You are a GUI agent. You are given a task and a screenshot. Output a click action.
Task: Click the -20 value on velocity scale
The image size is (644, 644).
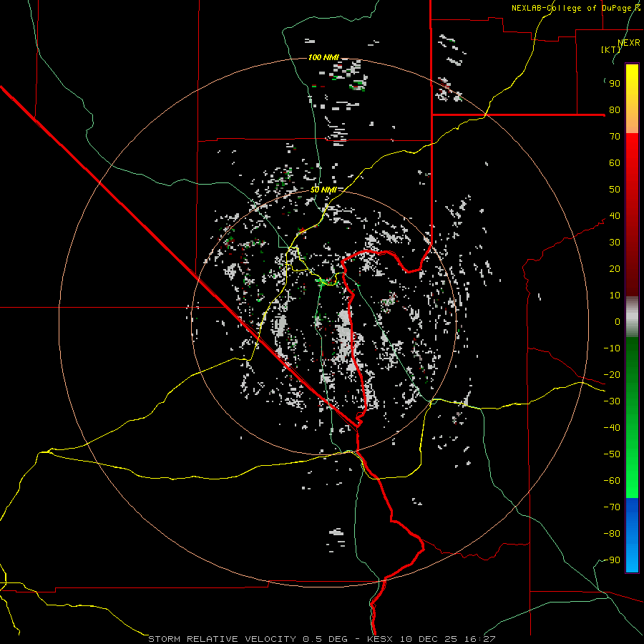(x=612, y=374)
